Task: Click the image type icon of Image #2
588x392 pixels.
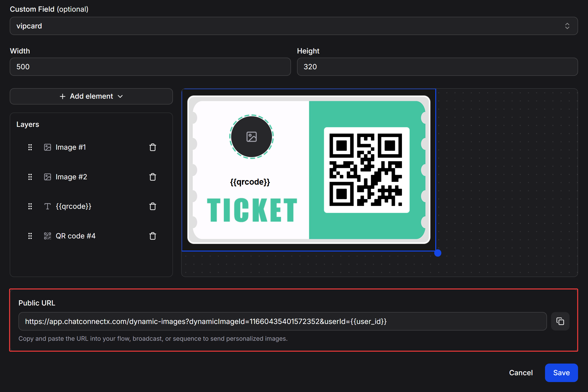Action: click(x=47, y=177)
